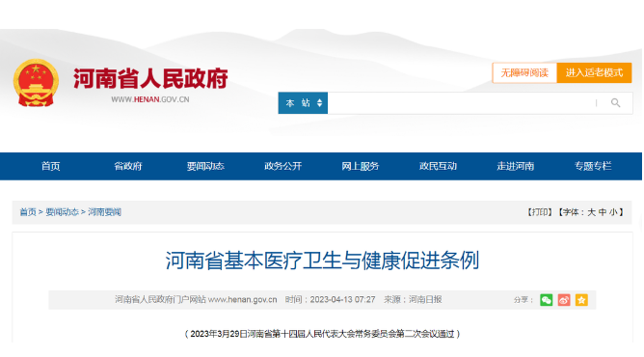Click the yellow star favorite icon
The width and height of the screenshot is (644, 357).
(x=581, y=300)
